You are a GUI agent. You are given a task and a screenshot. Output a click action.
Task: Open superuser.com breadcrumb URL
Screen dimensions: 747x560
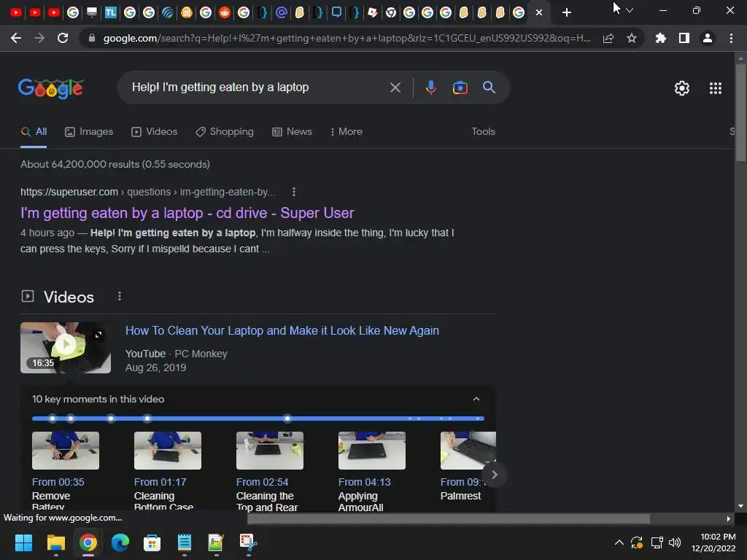[x=147, y=192]
